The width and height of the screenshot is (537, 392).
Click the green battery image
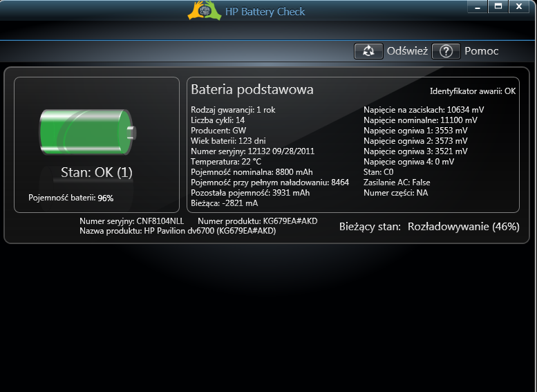pos(88,132)
